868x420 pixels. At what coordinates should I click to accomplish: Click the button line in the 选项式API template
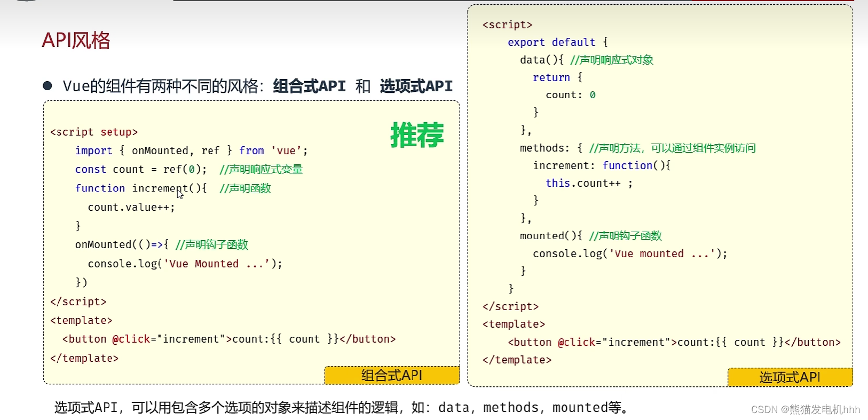(x=674, y=342)
